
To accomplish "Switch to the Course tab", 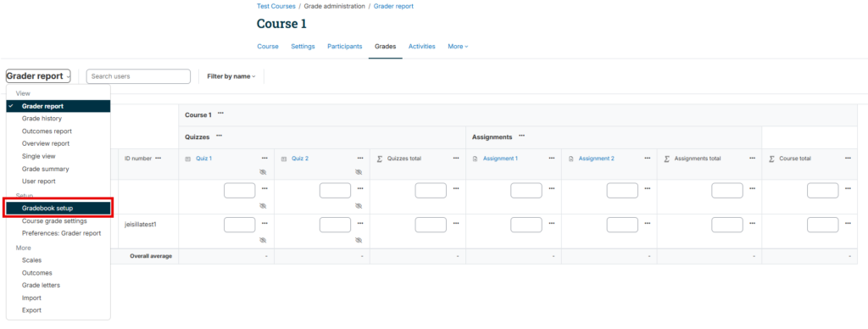I will tap(268, 47).
